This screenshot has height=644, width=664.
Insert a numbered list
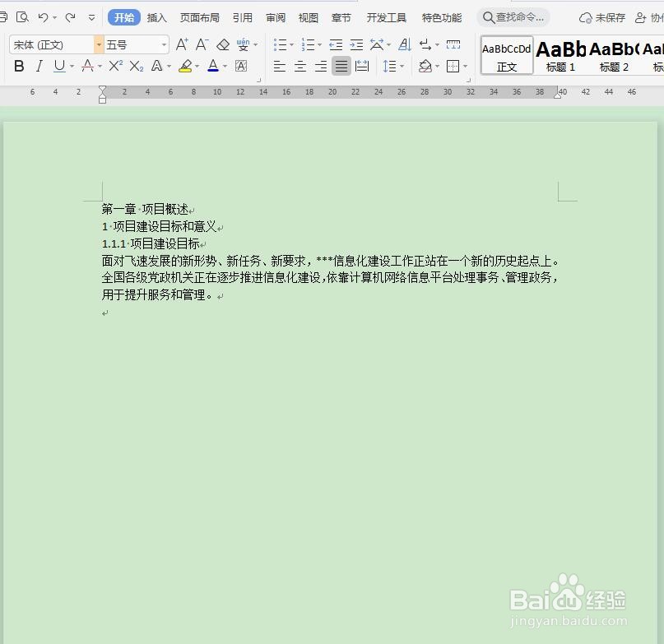pyautogui.click(x=308, y=44)
